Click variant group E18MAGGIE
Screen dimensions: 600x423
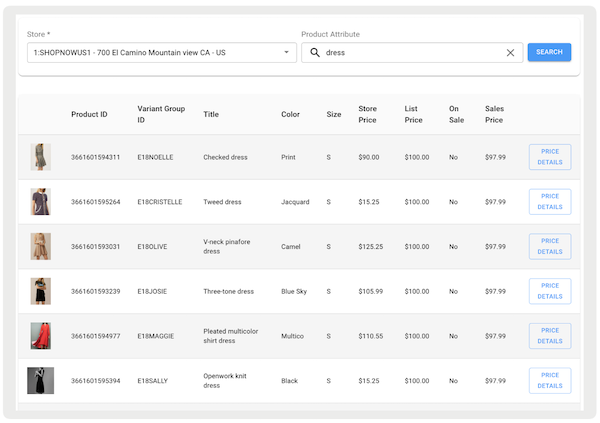point(155,336)
